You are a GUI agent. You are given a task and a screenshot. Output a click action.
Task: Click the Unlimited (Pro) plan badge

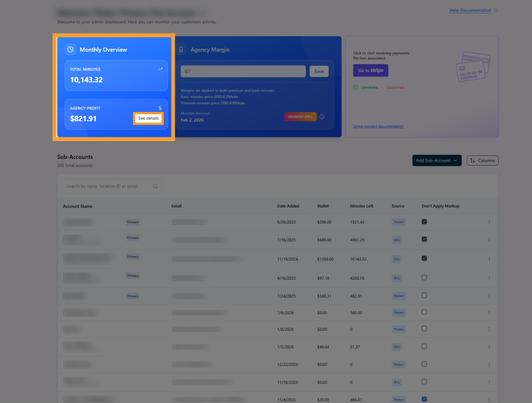click(300, 117)
